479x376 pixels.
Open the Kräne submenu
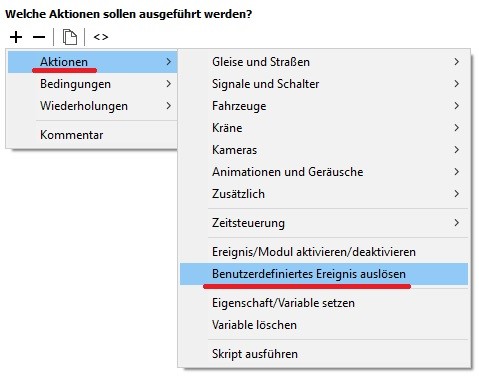click(x=324, y=128)
